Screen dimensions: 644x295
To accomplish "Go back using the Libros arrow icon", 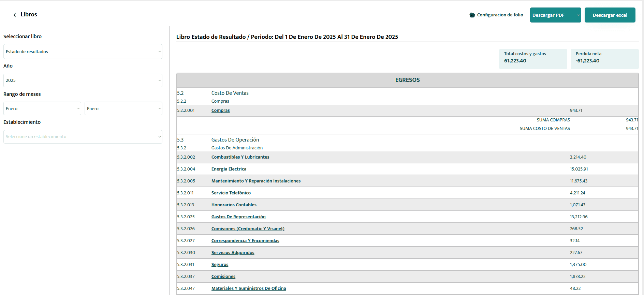I will click(x=15, y=15).
